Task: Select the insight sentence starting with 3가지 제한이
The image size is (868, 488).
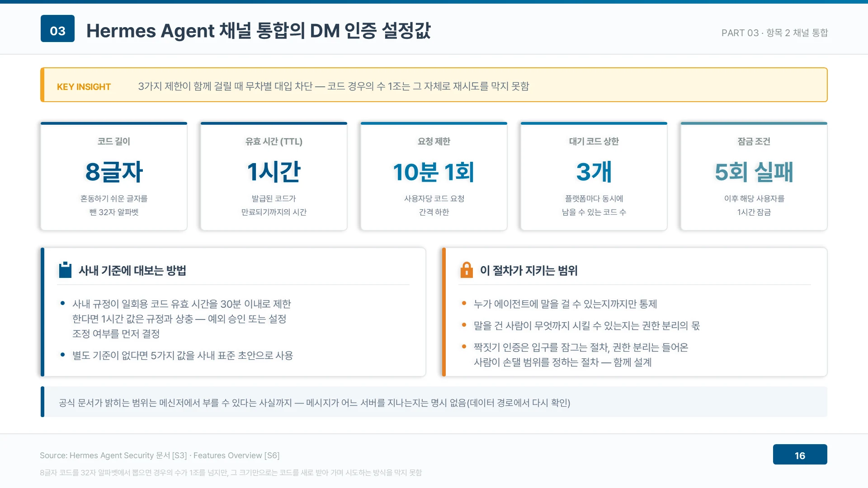Action: coord(334,86)
